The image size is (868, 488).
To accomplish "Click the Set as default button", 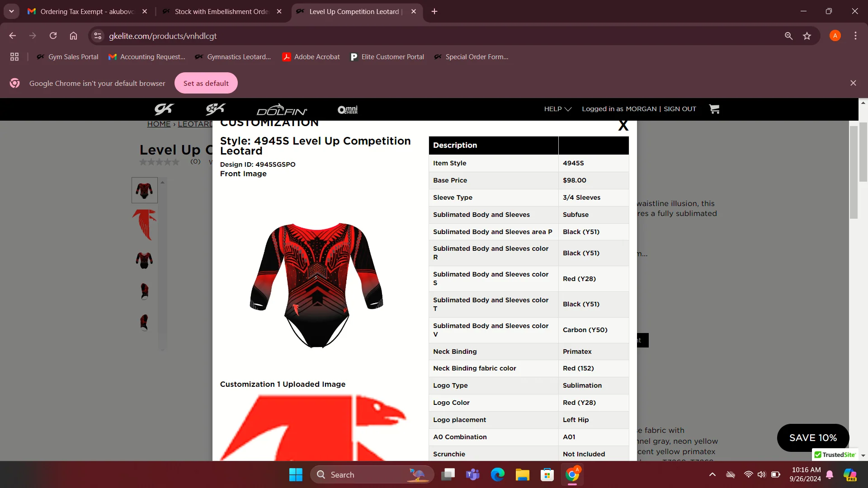I will pos(206,83).
